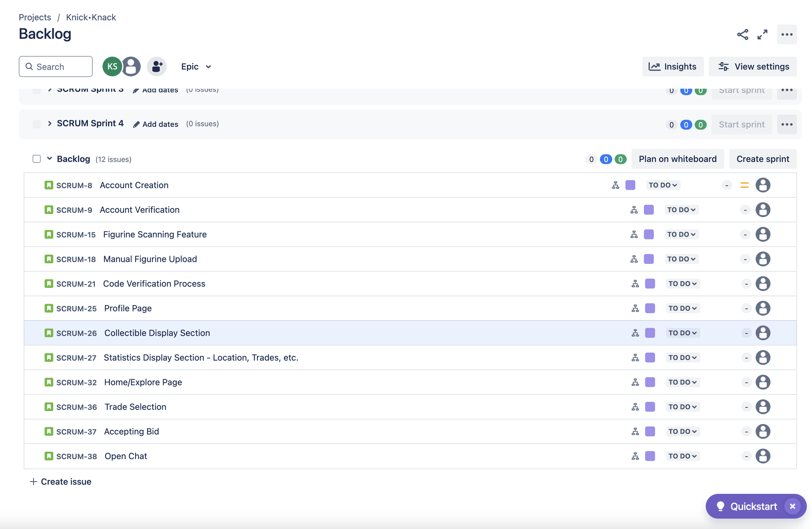
Task: Click the add people icon next to the avatars
Action: [x=157, y=67]
